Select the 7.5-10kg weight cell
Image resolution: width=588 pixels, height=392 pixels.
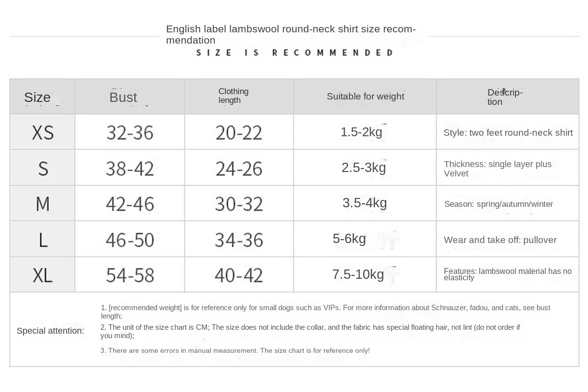pos(358,274)
